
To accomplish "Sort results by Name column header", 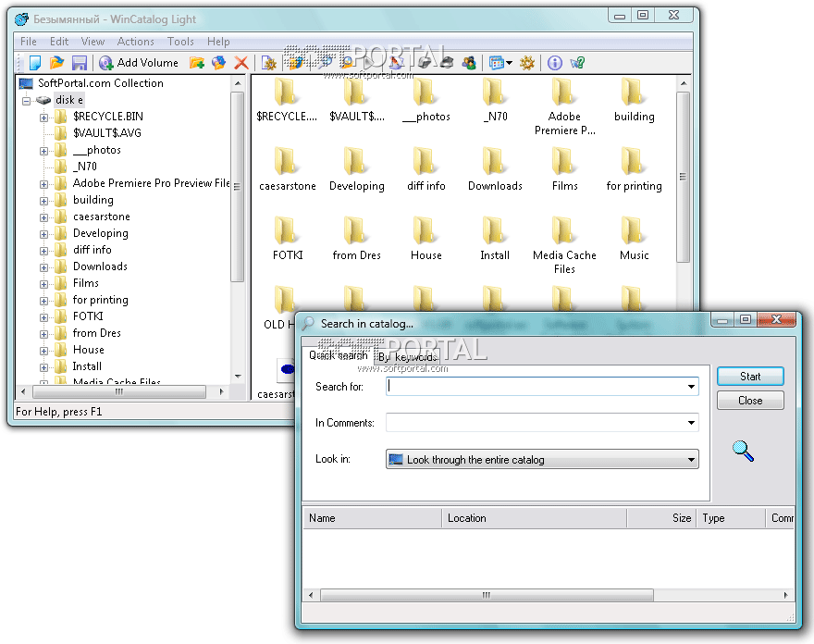I will point(372,518).
